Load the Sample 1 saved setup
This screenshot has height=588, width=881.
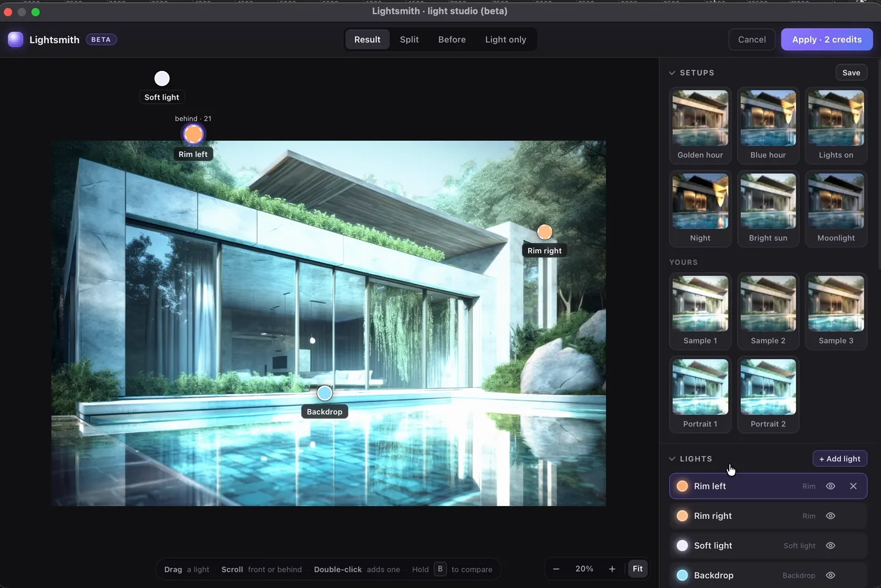pyautogui.click(x=701, y=311)
